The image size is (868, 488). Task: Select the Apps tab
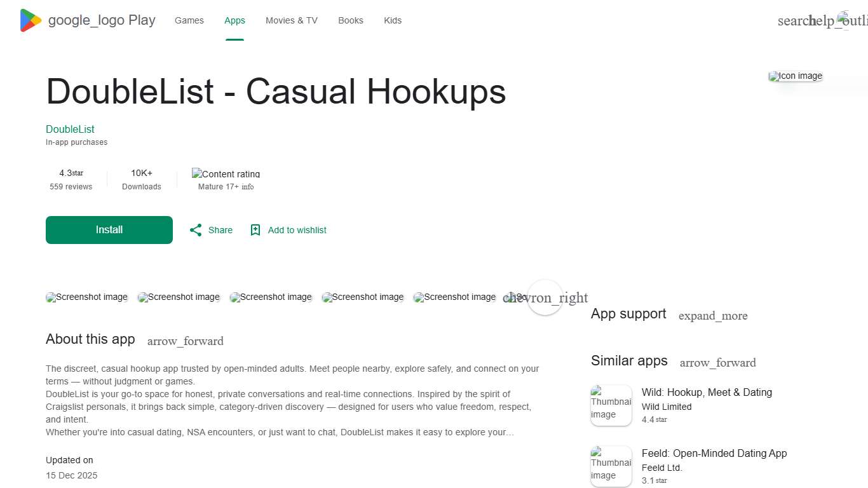[234, 20]
